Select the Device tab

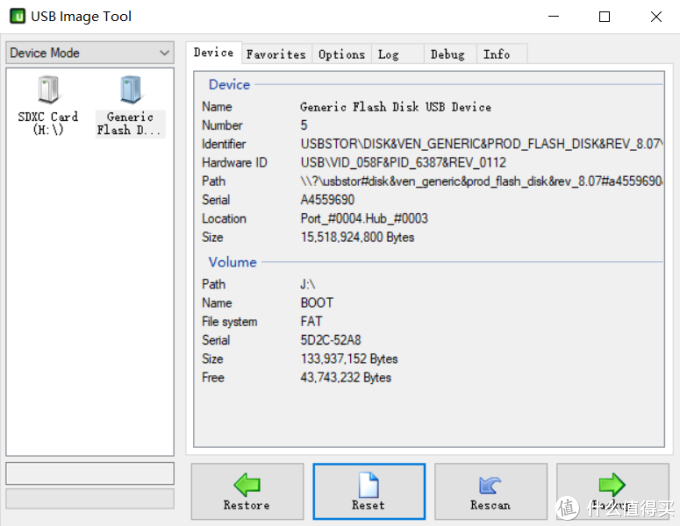[213, 53]
